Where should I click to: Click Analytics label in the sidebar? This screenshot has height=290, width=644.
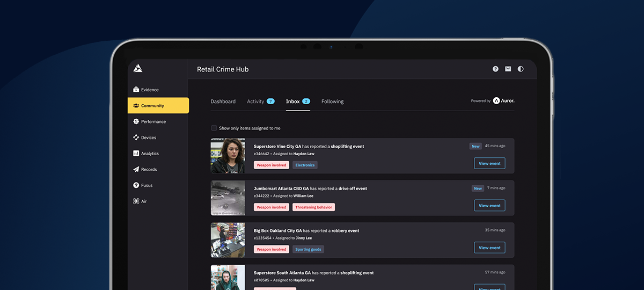coord(150,154)
